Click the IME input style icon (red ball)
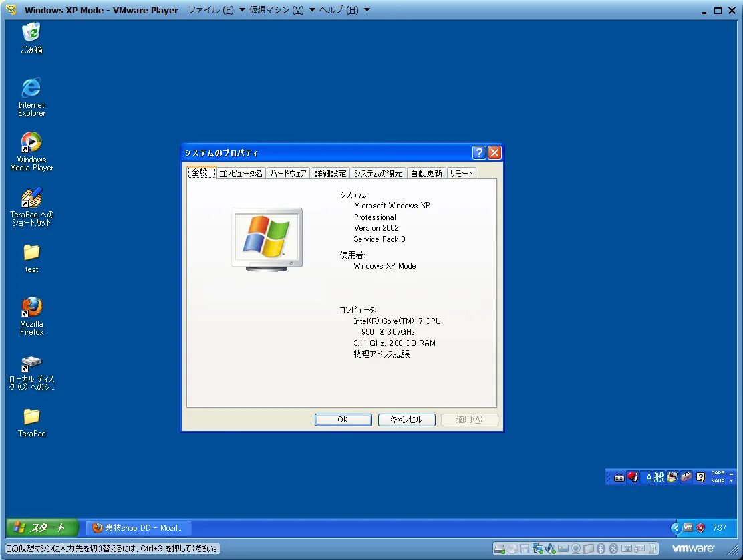743x560 pixels. pyautogui.click(x=633, y=477)
